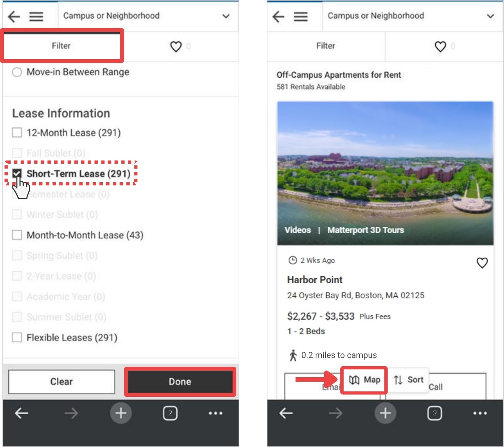Image resolution: width=504 pixels, height=447 pixels.
Task: Switch to the Filter tab
Action: (x=62, y=45)
